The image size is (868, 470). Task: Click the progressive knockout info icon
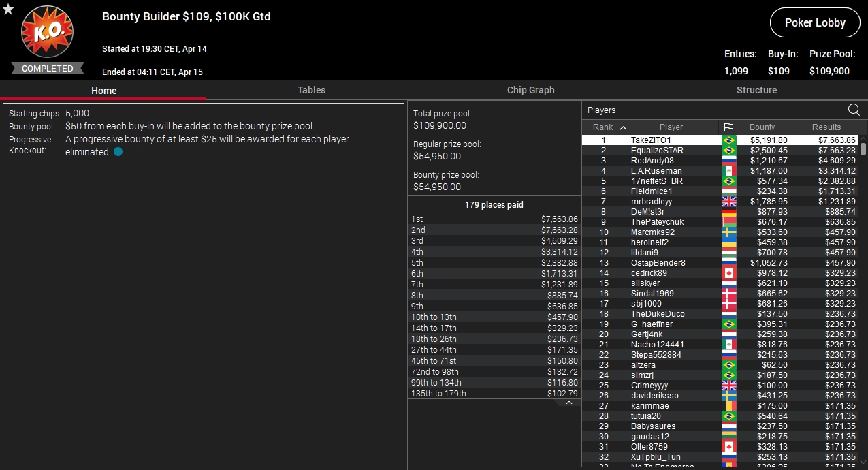118,152
